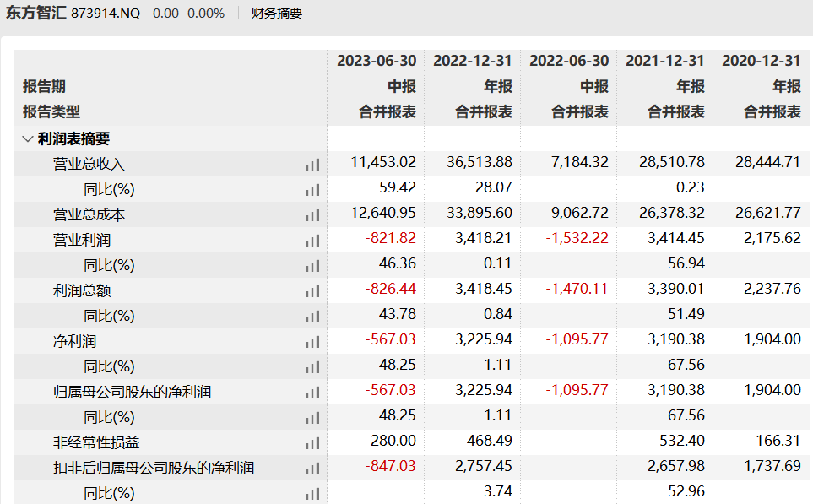Click the 营业总收入 row label
The height and width of the screenshot is (504, 813).
point(89,164)
